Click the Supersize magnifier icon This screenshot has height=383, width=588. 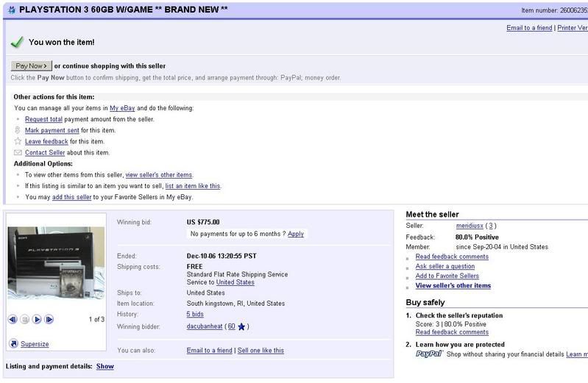click(13, 343)
